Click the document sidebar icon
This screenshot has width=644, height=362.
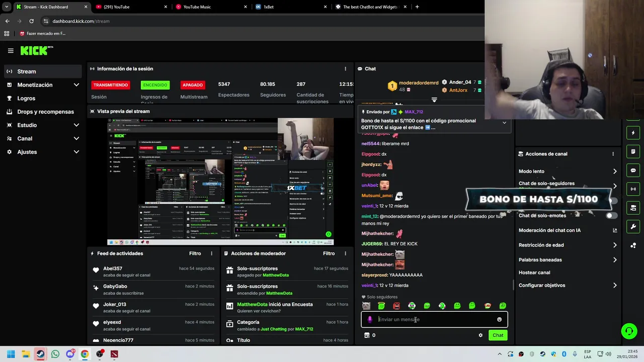coord(633,152)
